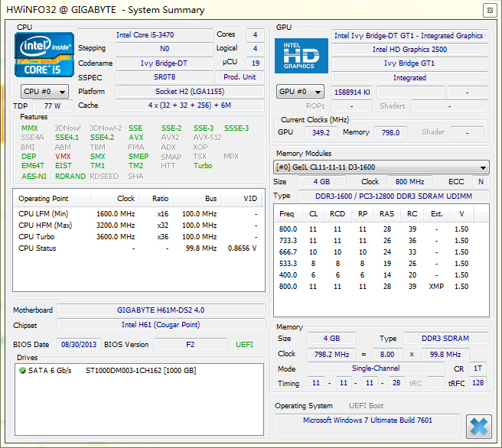The image size is (502, 448).
Task: Select the CPU HFM (Max) row
Action: click(139, 226)
